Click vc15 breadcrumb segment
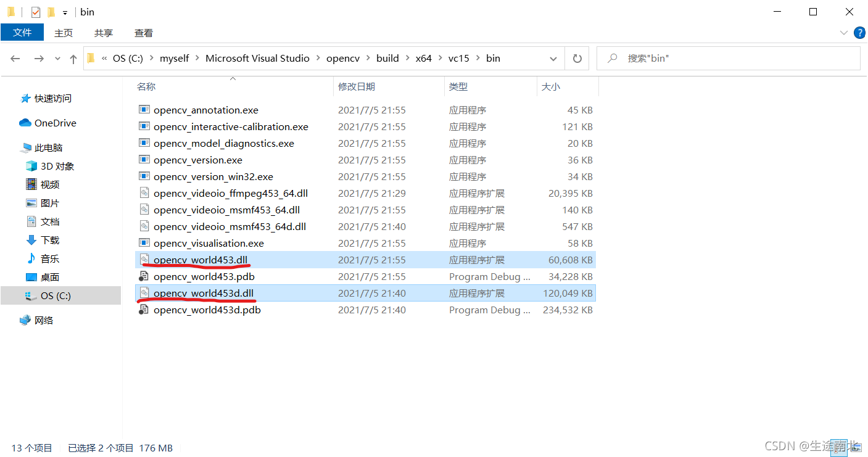The width and height of the screenshot is (868, 457). coord(458,58)
